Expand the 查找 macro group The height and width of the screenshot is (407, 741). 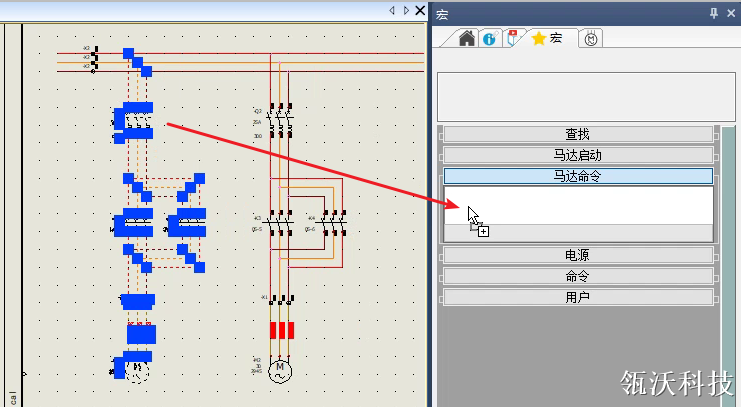point(577,134)
